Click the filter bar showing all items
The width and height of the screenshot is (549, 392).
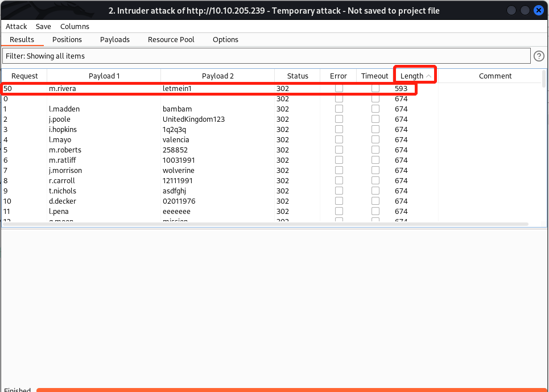(266, 56)
